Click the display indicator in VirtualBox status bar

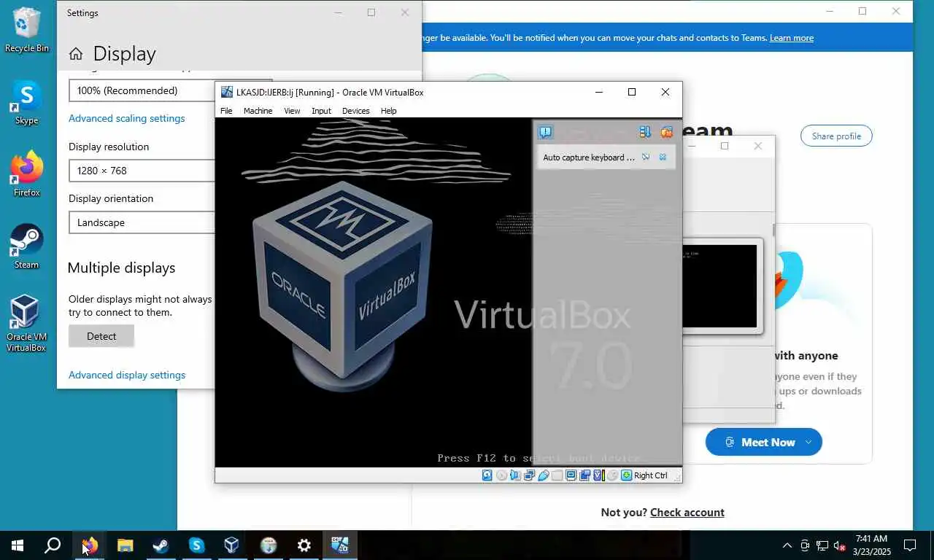pos(571,475)
